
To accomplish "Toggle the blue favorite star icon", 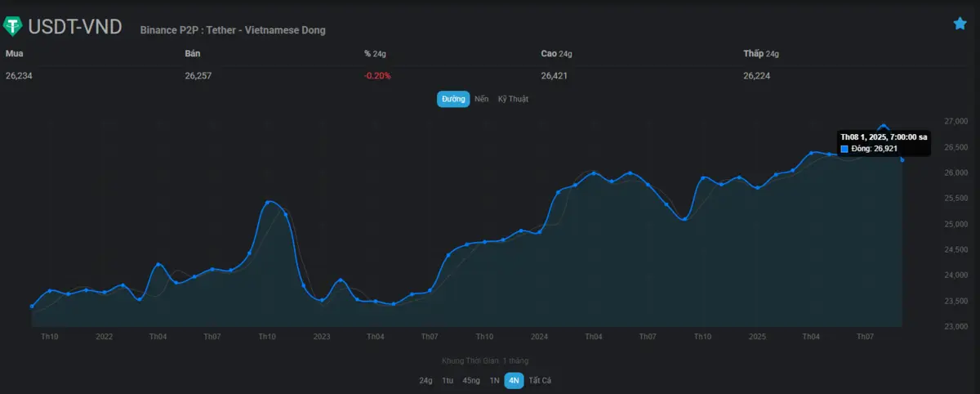I will pos(960,24).
